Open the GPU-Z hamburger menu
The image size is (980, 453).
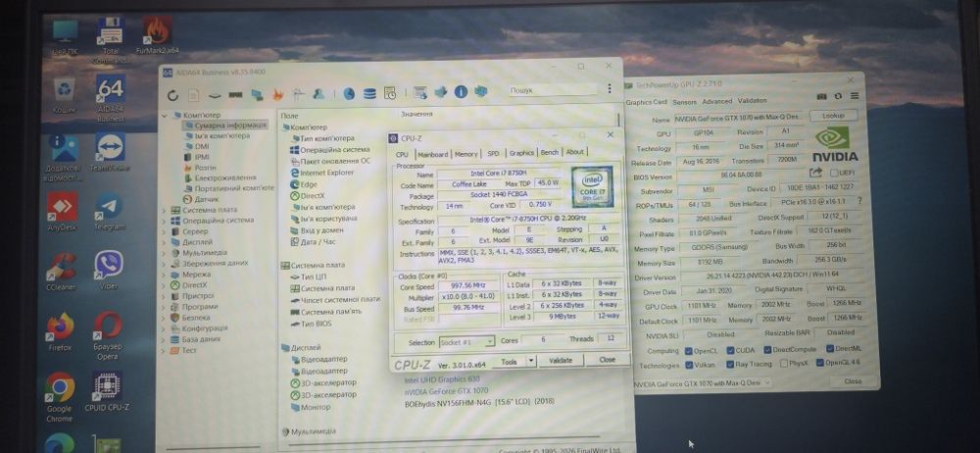point(855,96)
